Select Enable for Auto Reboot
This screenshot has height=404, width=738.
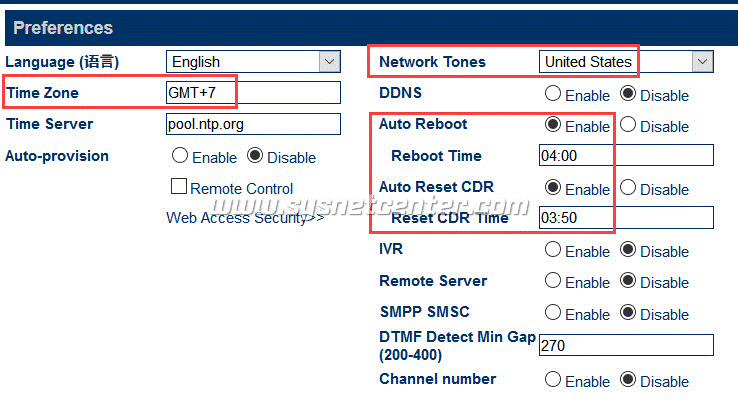tap(553, 124)
